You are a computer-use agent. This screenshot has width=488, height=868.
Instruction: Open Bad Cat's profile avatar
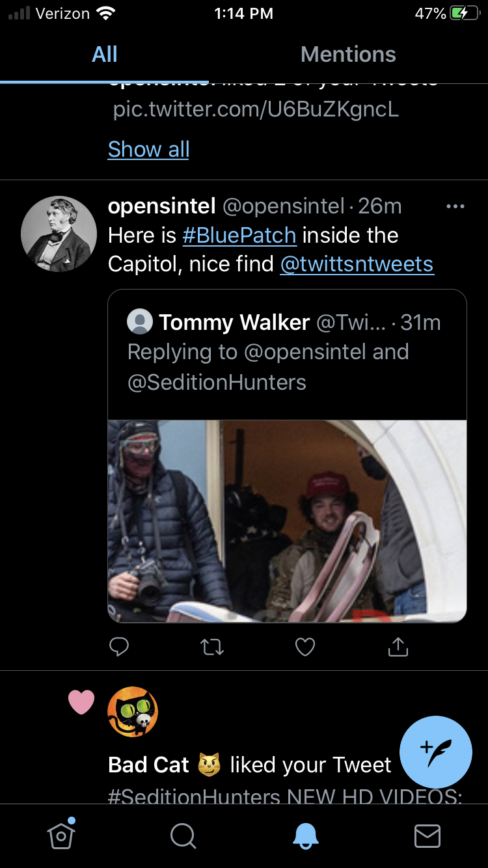pyautogui.click(x=133, y=712)
